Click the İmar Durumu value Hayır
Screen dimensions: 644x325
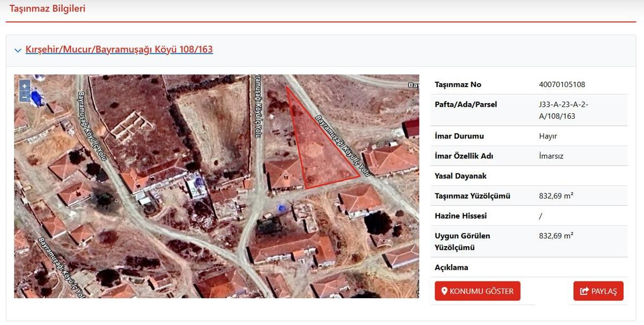(x=548, y=136)
